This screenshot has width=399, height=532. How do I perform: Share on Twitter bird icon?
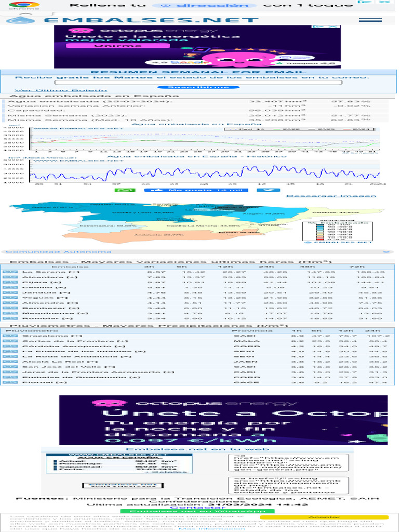coord(269,190)
